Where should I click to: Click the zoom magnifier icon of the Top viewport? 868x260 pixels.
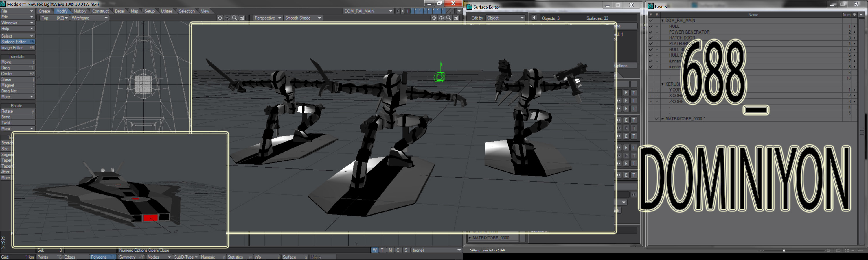[235, 18]
